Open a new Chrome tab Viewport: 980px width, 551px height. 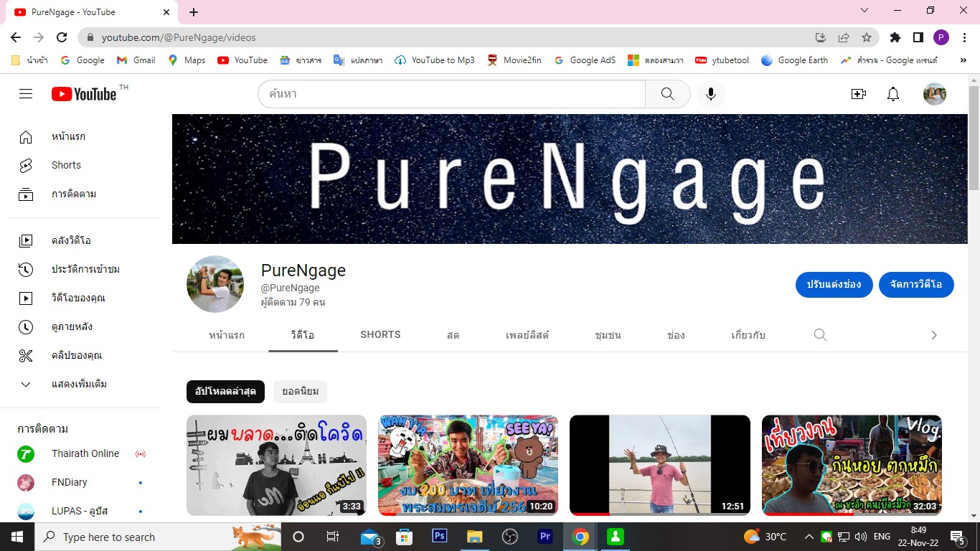(x=194, y=12)
